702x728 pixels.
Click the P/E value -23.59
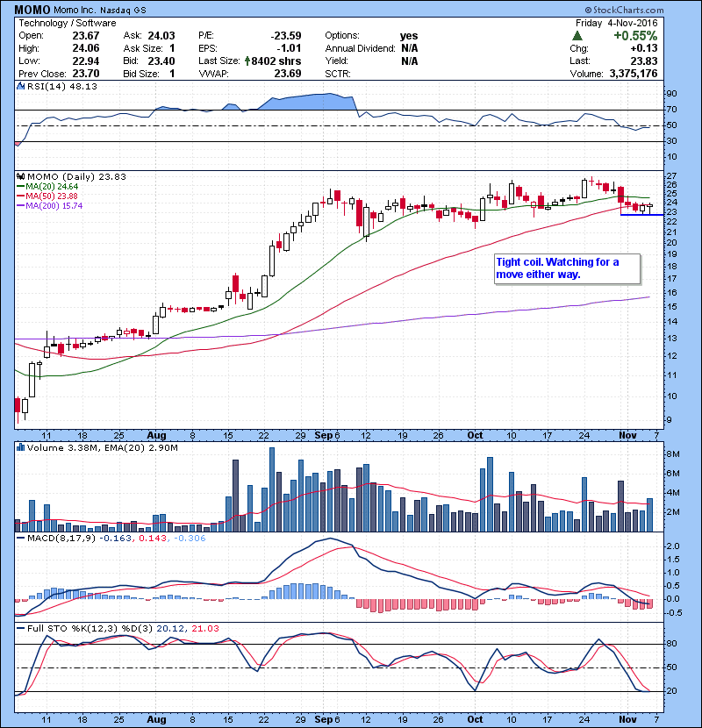click(286, 36)
